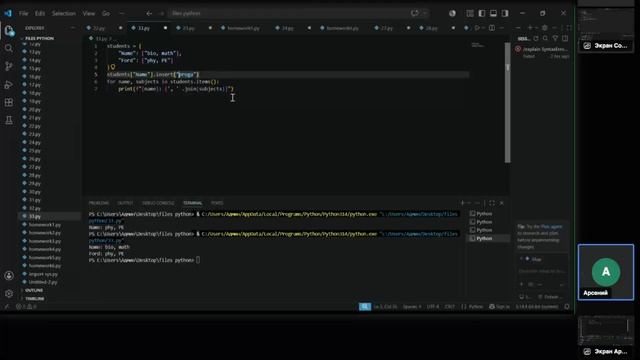Toggle the Primary Side Bar
640x360 pixels.
(482, 13)
